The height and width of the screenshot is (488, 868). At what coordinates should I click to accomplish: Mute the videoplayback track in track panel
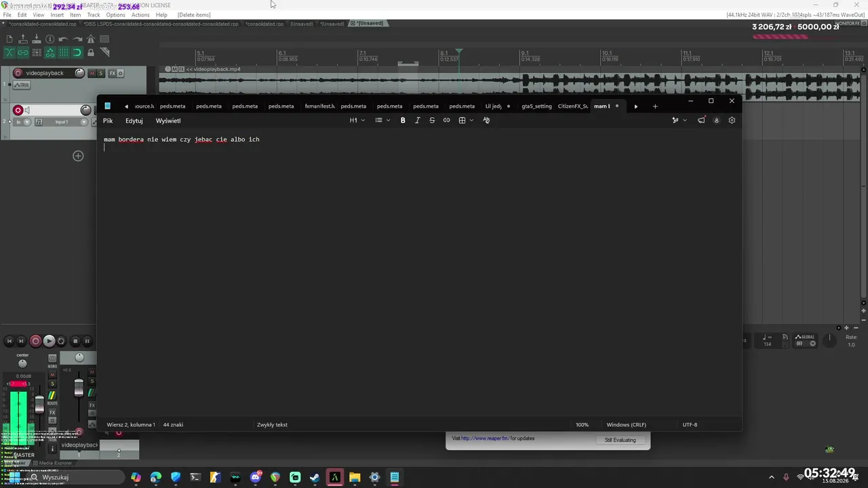92,73
